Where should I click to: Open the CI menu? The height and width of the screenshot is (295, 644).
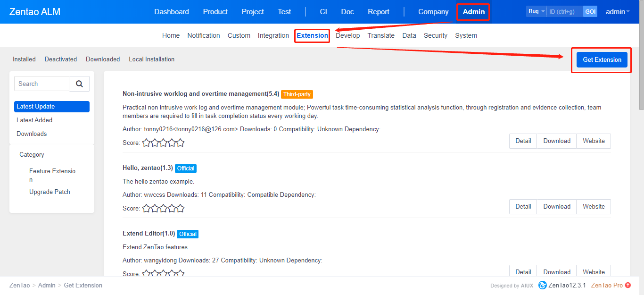(x=323, y=12)
